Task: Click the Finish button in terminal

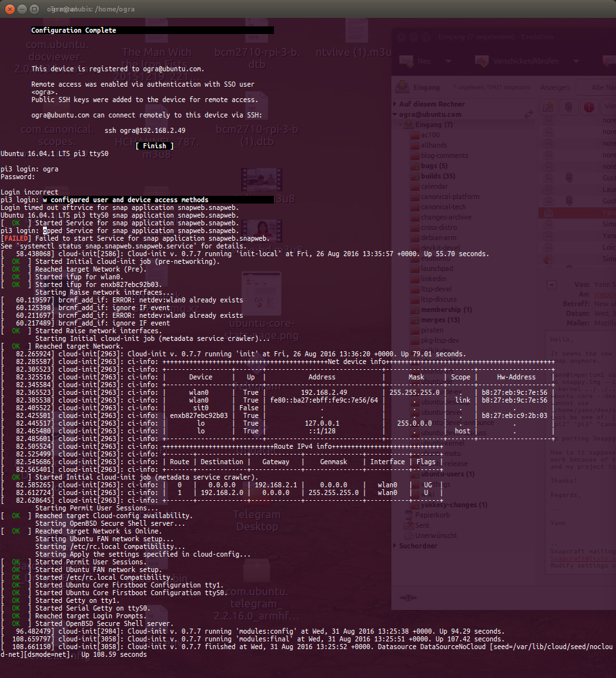Action: point(155,146)
